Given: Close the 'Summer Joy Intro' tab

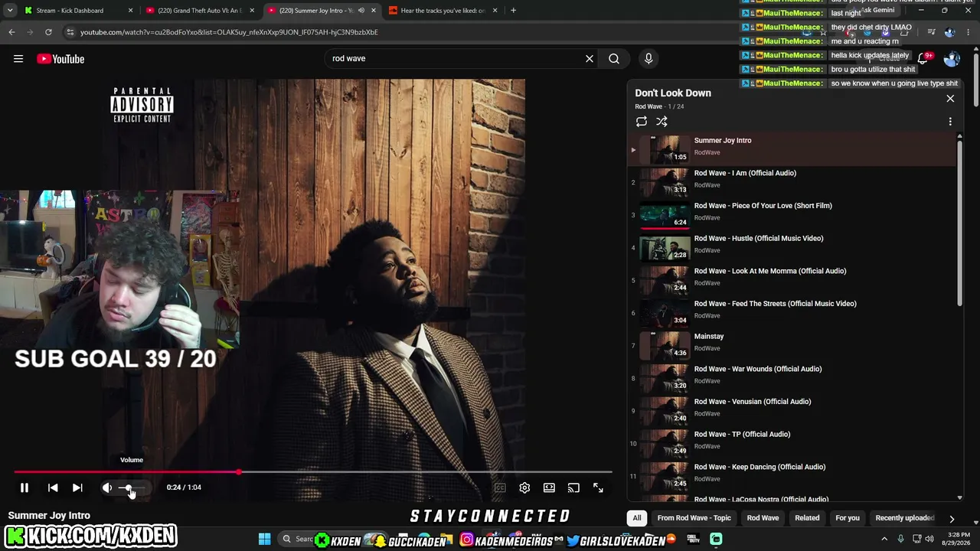Looking at the screenshot, I should click(x=374, y=11).
